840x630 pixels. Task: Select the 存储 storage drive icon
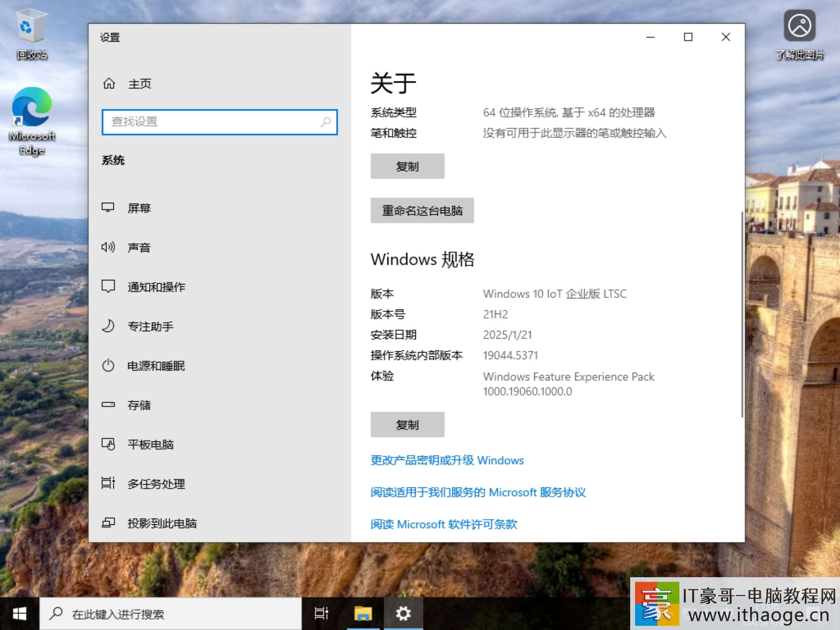point(108,404)
